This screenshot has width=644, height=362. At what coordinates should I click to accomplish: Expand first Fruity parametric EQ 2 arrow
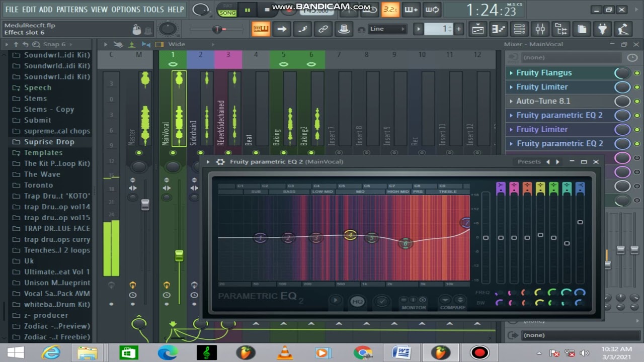pyautogui.click(x=511, y=115)
